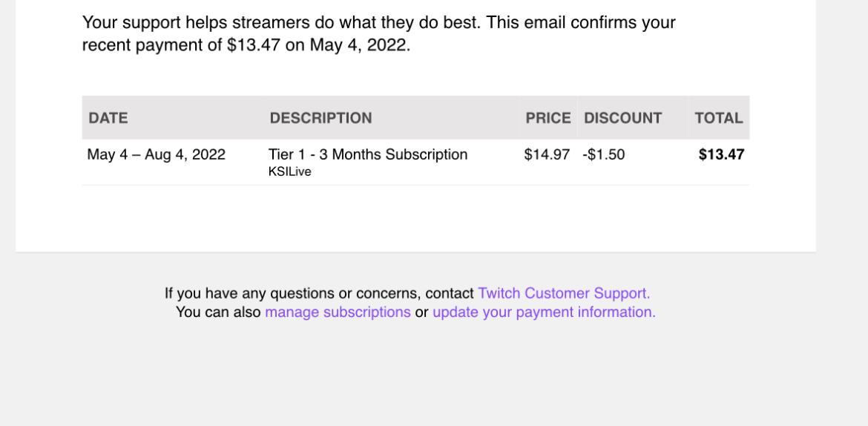Click Tier 1 - 3 Months Subscription text
This screenshot has height=426, width=868.
368,154
